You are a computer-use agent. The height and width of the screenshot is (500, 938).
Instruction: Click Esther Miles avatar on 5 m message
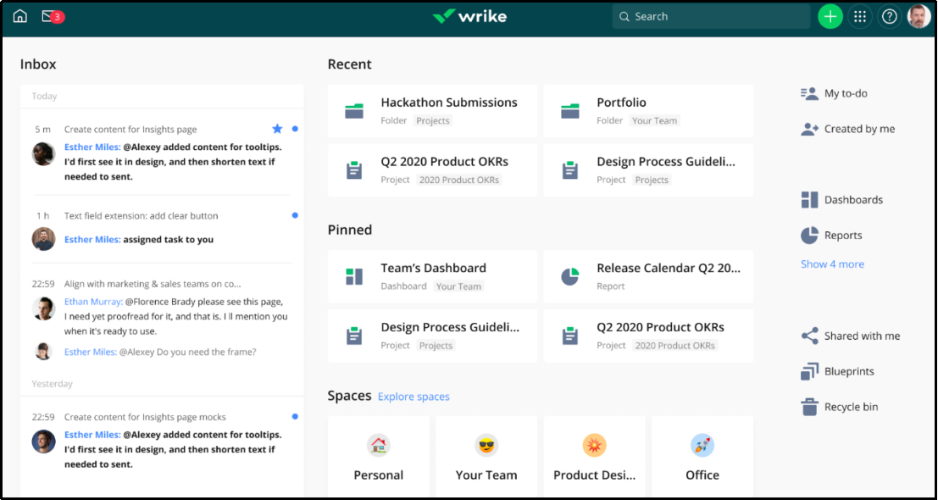pyautogui.click(x=44, y=154)
